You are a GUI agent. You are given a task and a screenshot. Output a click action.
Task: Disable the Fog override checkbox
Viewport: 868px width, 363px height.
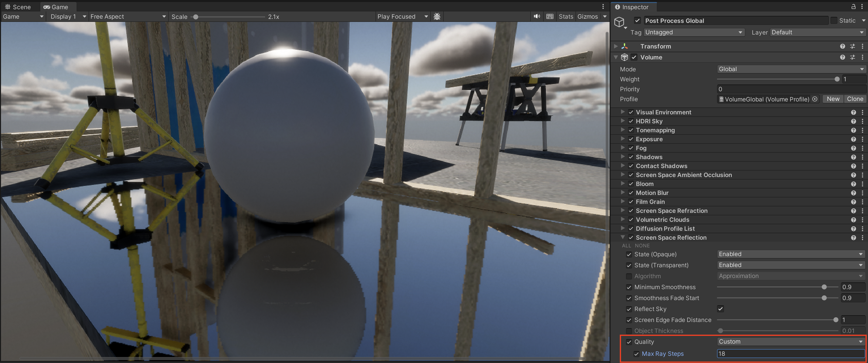coord(631,148)
